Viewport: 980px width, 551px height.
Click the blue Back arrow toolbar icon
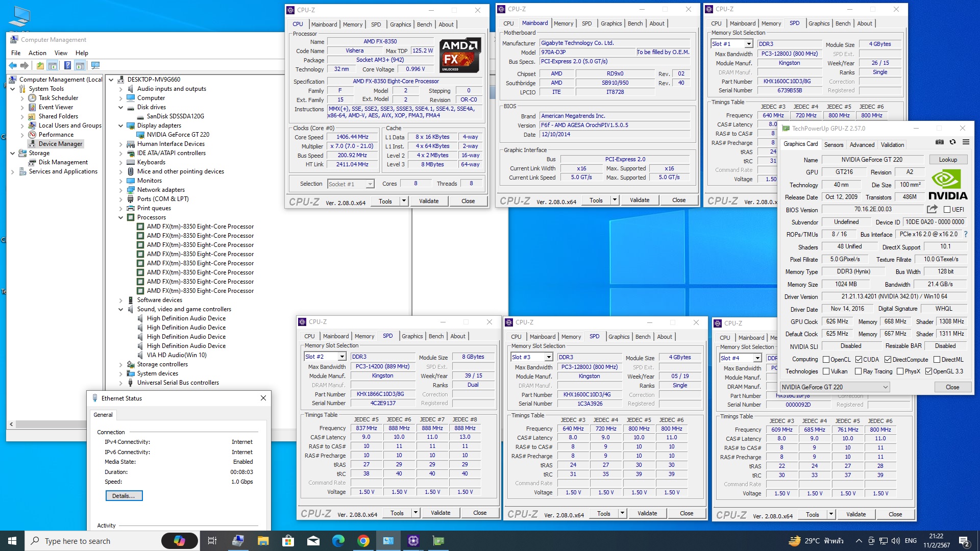pos(13,65)
